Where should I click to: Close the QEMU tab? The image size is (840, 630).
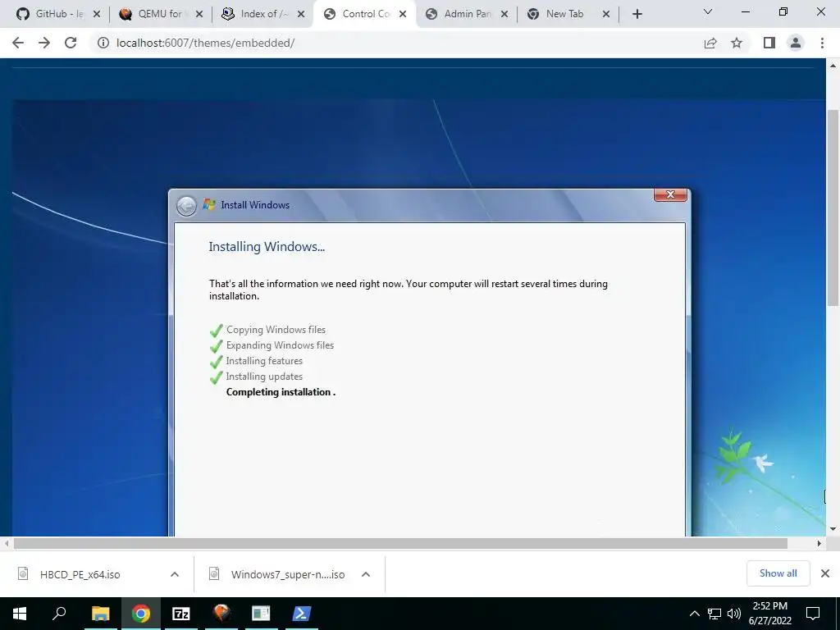click(x=199, y=15)
